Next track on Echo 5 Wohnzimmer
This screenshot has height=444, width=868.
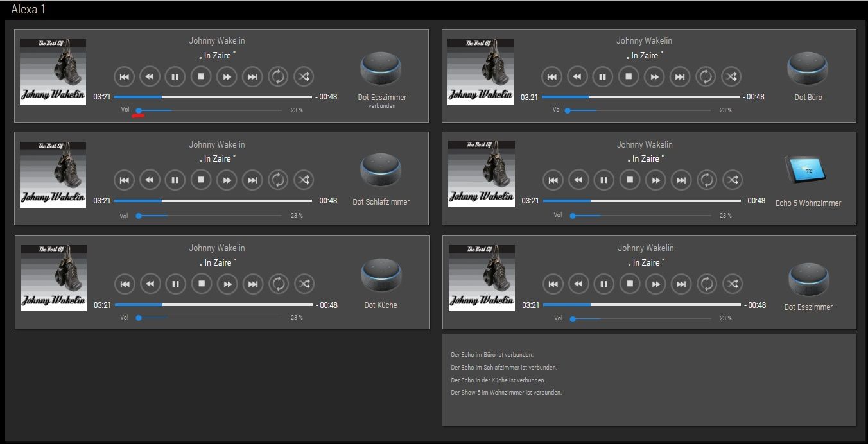pyautogui.click(x=681, y=180)
